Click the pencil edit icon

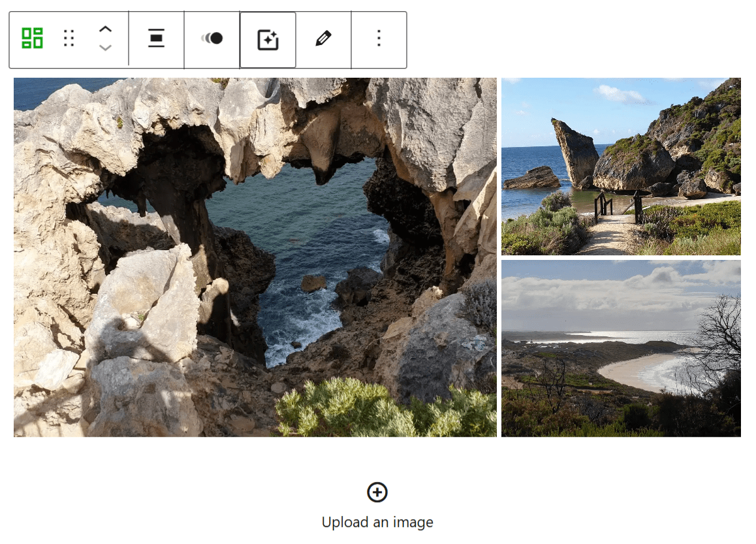coord(324,38)
